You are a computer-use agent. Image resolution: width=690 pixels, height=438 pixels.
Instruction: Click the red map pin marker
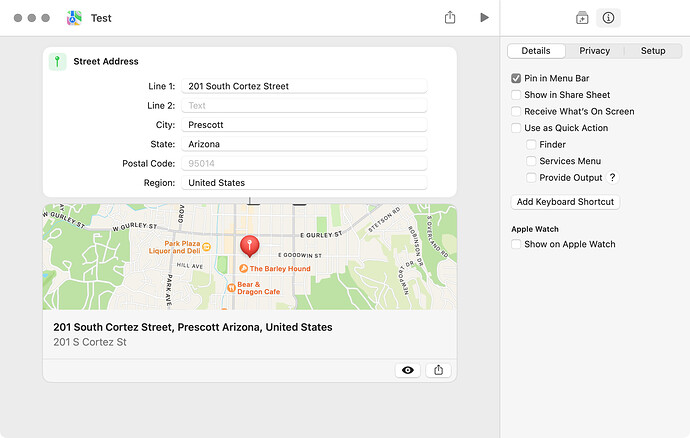250,246
